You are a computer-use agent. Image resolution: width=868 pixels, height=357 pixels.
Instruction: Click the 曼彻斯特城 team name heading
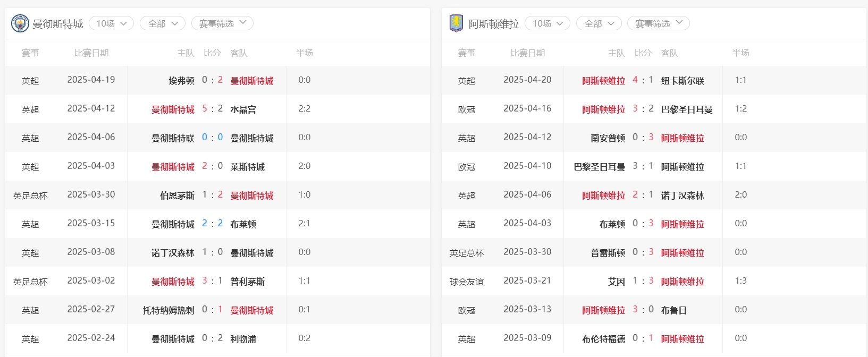58,24
